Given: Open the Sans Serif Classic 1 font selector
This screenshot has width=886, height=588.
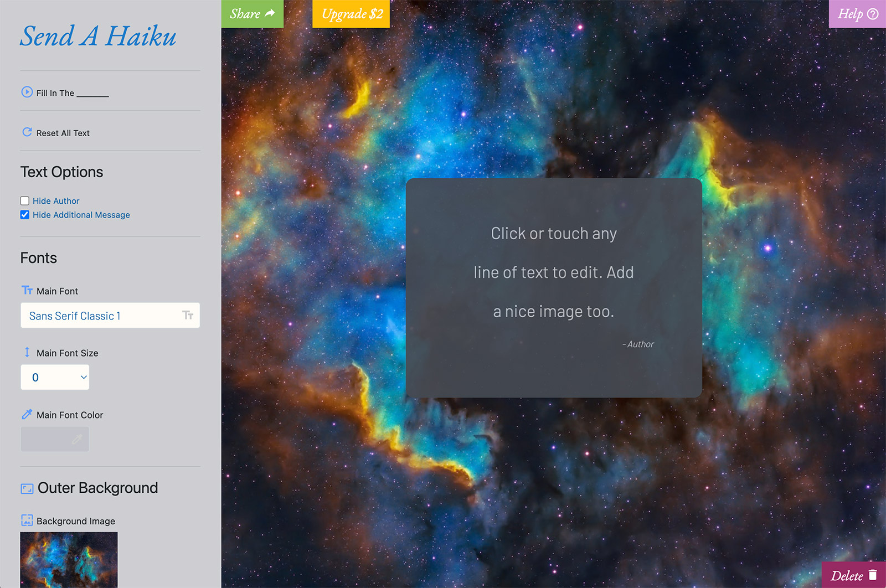Looking at the screenshot, I should click(110, 316).
